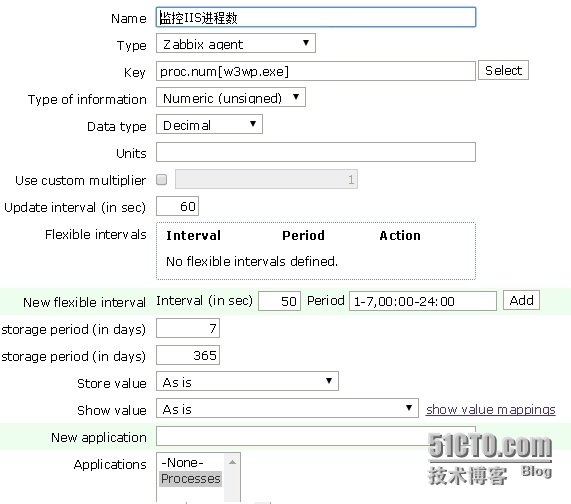Click the flexible Interval field showing 50
571x504 pixels.
[279, 301]
